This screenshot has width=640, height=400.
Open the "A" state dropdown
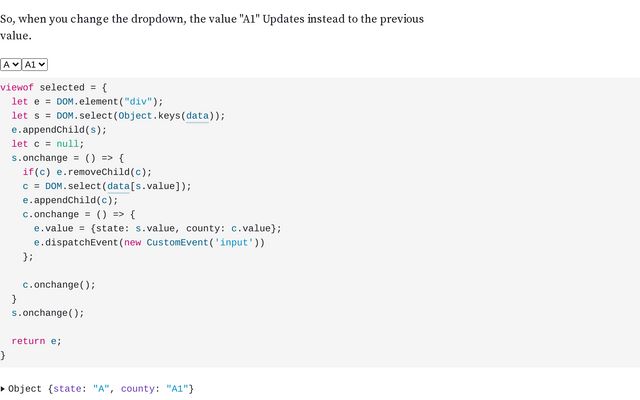point(11,64)
